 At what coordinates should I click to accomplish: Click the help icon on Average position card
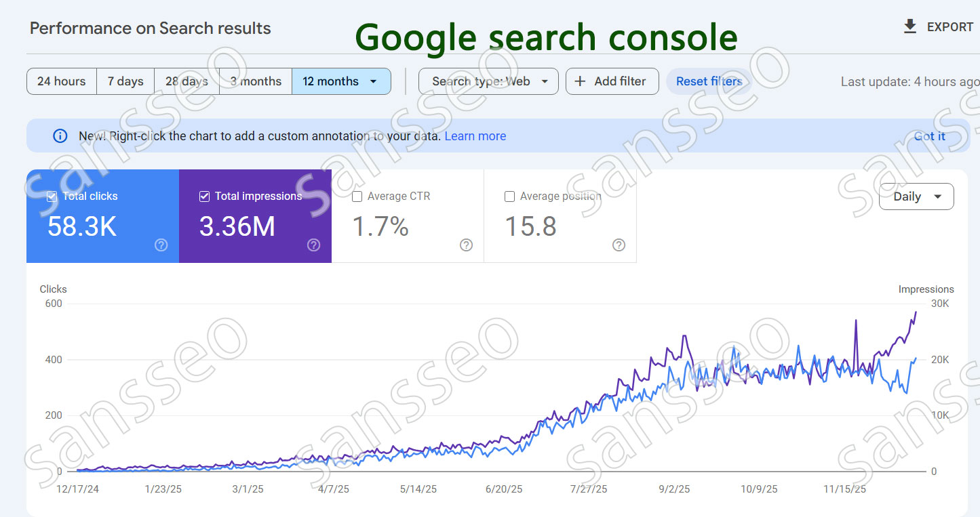pos(619,245)
